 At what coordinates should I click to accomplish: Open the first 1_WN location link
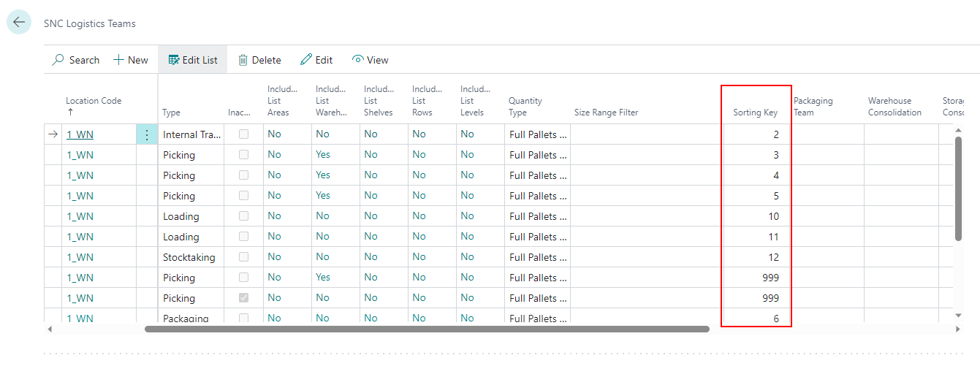pos(80,134)
